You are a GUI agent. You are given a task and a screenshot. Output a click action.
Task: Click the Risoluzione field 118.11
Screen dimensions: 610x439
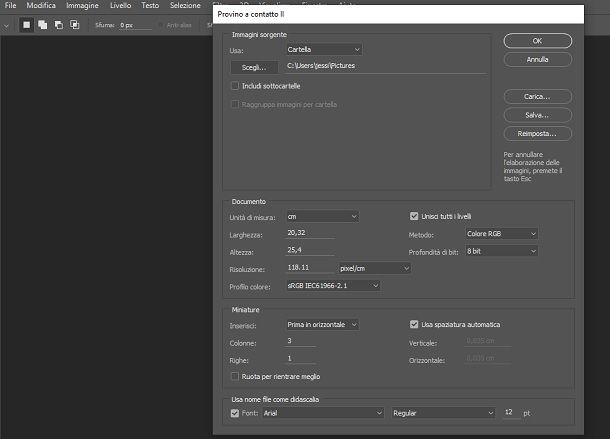click(310, 267)
